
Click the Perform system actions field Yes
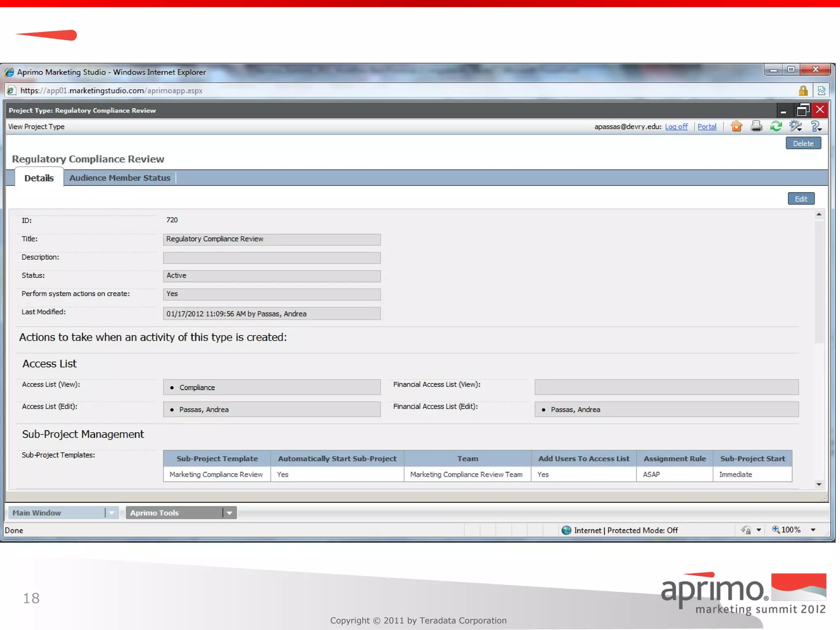pos(272,294)
